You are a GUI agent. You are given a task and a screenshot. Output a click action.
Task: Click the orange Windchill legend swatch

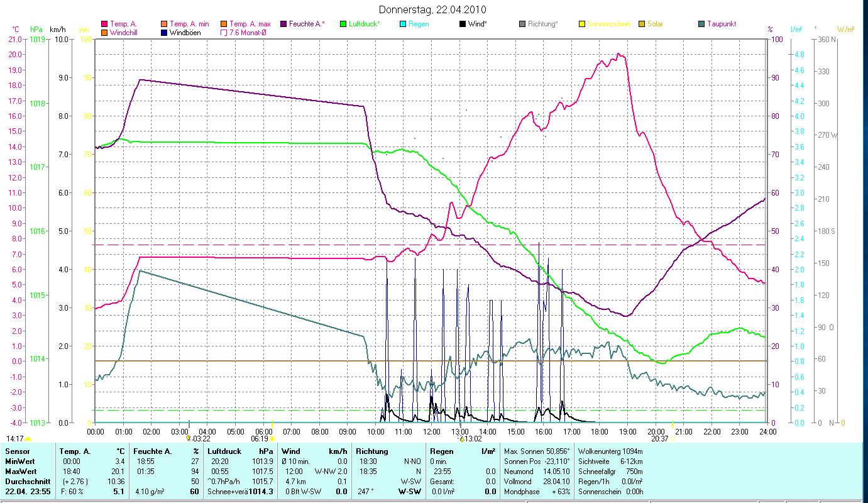point(104,32)
